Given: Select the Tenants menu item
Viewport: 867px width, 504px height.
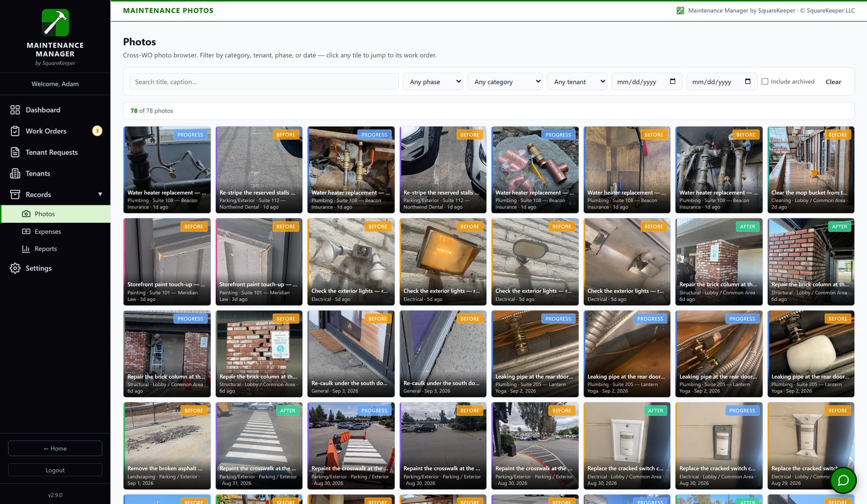Looking at the screenshot, I should click(55, 173).
